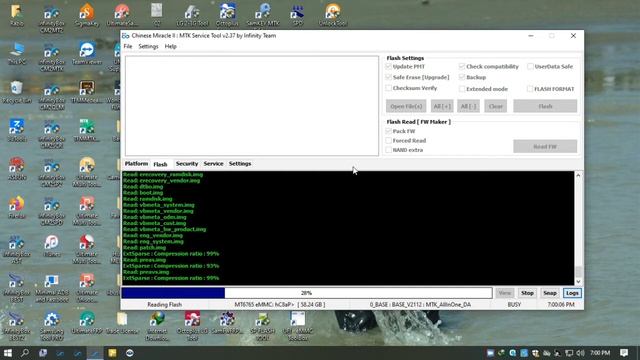The image size is (640, 360).
Task: Click the blue reading progress bar
Action: [x=307, y=293]
